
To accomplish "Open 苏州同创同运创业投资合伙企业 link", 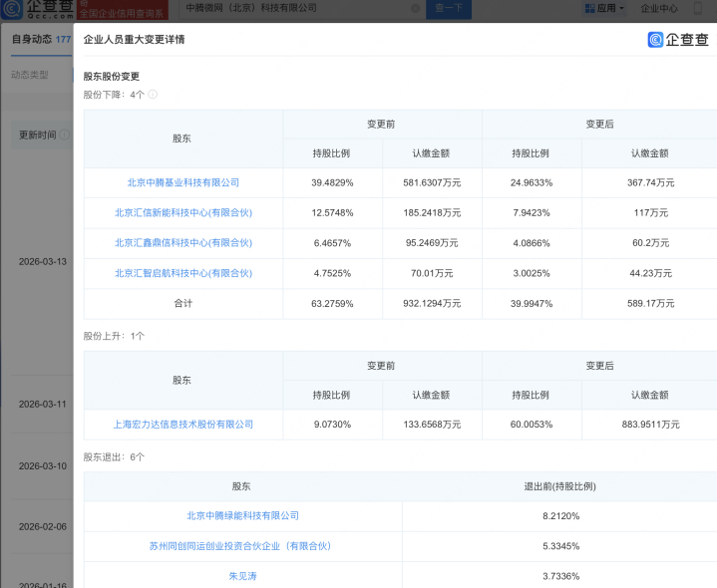I will point(242,546).
